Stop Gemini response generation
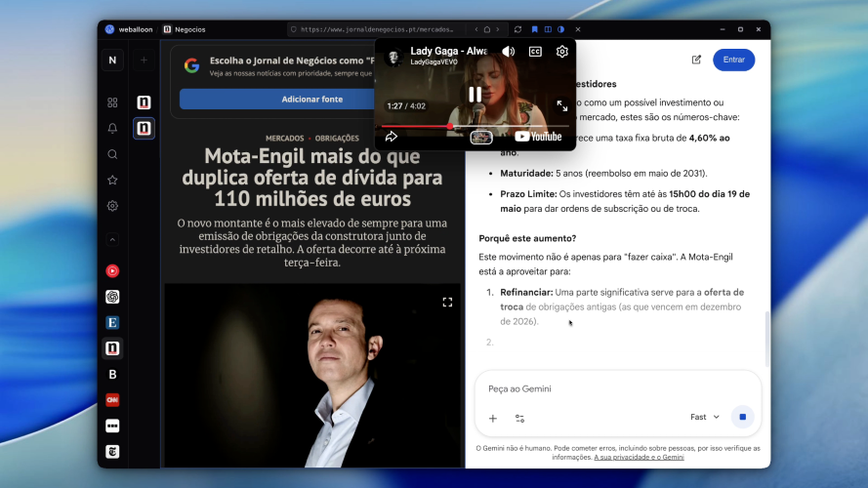The width and height of the screenshot is (868, 488). [742, 417]
